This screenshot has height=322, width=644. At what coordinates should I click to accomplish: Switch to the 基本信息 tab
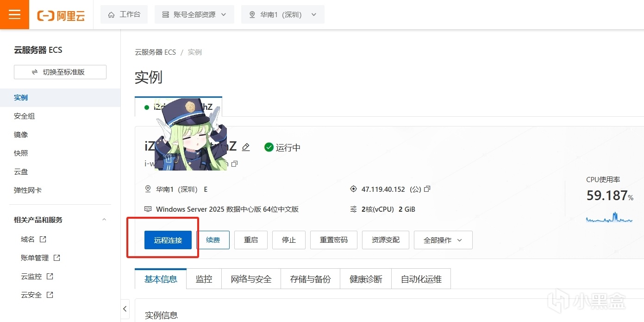click(x=161, y=279)
